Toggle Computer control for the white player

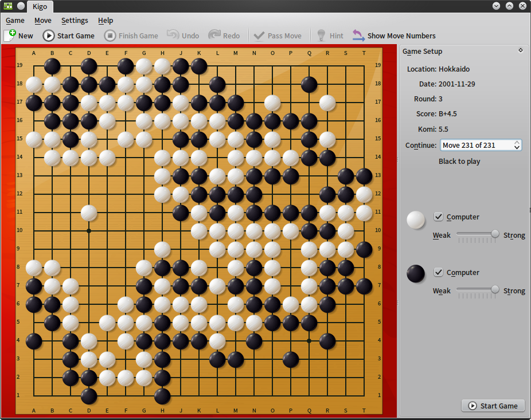439,217
